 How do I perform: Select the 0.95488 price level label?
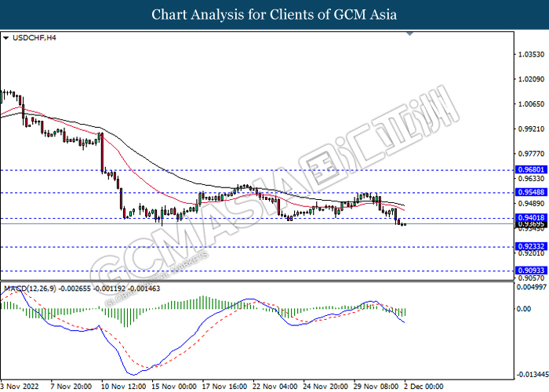(531, 192)
